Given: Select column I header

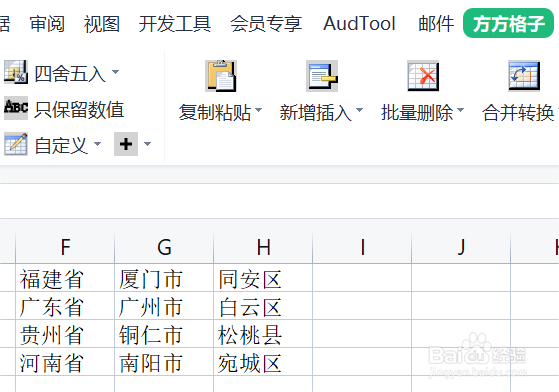Looking at the screenshot, I should (362, 247).
